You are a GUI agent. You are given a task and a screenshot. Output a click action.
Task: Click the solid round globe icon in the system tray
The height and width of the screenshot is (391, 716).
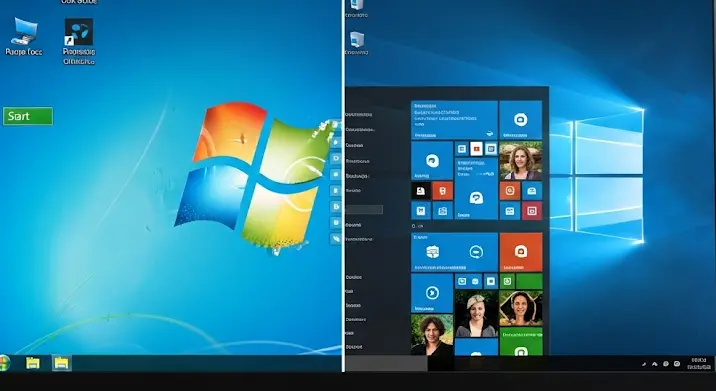click(x=666, y=364)
